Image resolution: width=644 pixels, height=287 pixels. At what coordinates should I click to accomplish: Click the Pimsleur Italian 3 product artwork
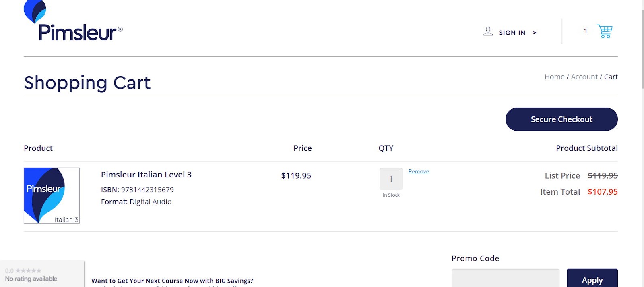52,195
